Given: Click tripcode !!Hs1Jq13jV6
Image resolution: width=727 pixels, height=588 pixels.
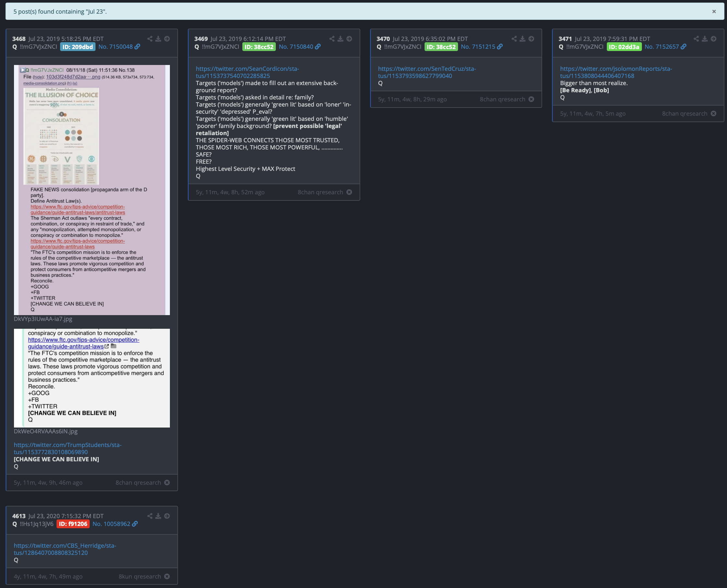Looking at the screenshot, I should pyautogui.click(x=37, y=524).
